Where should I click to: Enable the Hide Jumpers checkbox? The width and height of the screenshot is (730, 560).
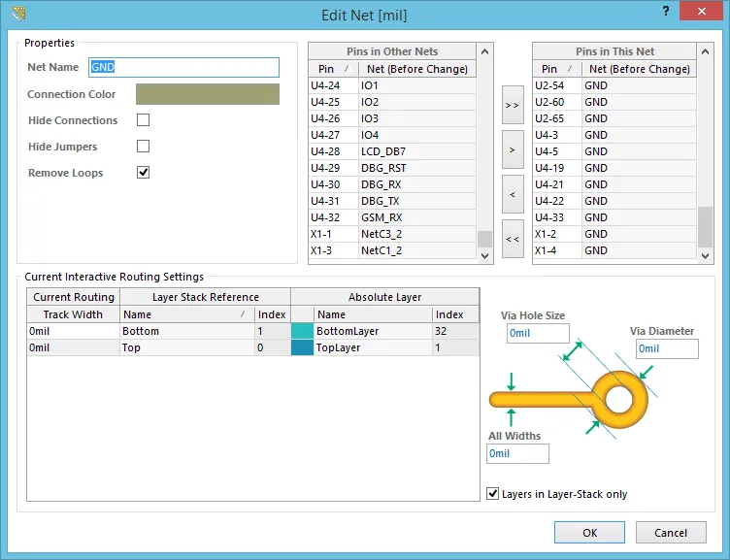tap(144, 147)
